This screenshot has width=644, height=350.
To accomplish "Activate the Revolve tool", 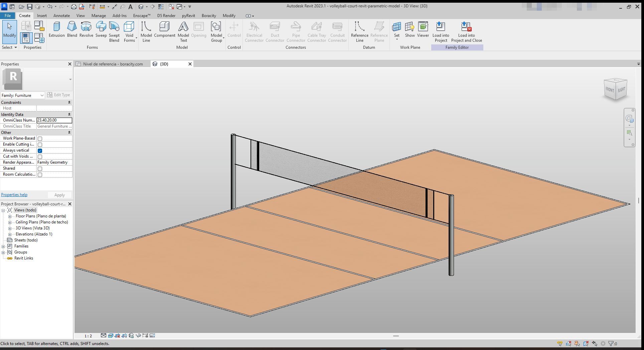I will (x=86, y=30).
